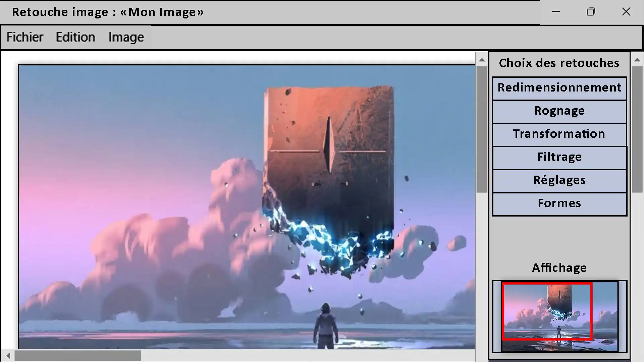This screenshot has height=362, width=644.
Task: Close the Retouche image window
Action: pyautogui.click(x=626, y=12)
